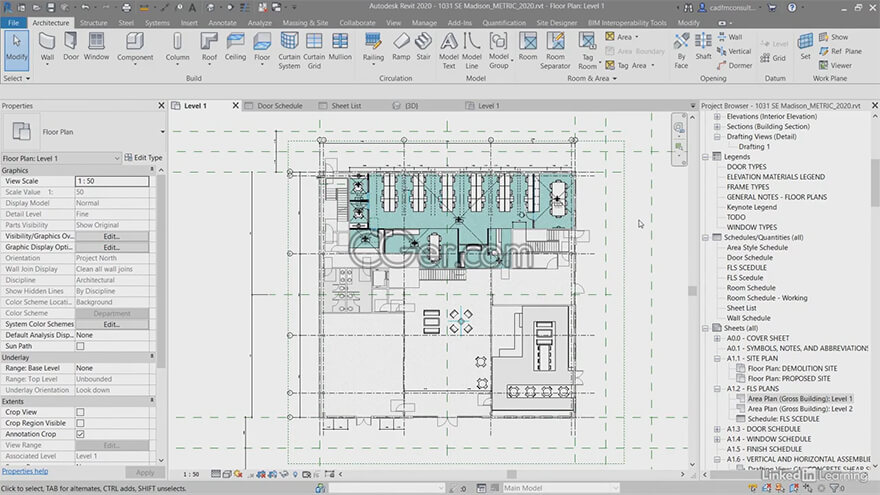Enable the Crop View checkbox

pos(80,412)
